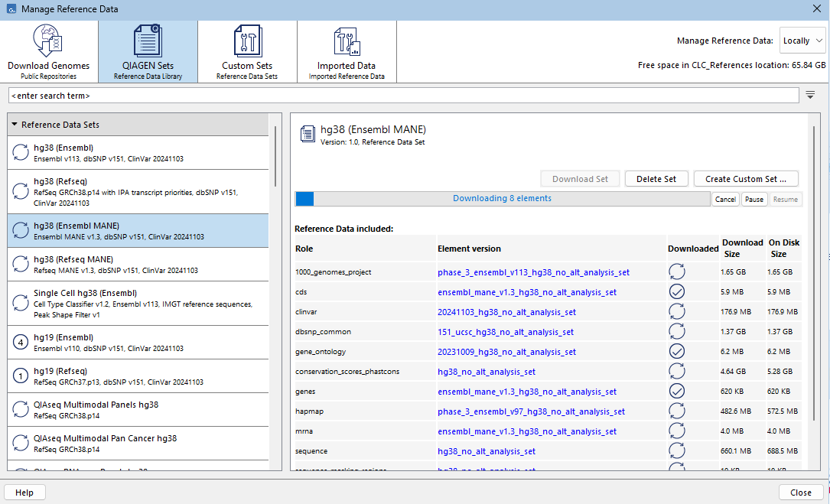
Task: Click the Create Custom Set button
Action: pos(745,179)
